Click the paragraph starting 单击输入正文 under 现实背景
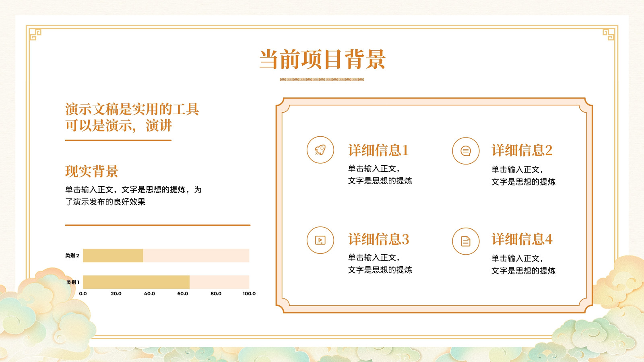The height and width of the screenshot is (362, 644). click(134, 195)
